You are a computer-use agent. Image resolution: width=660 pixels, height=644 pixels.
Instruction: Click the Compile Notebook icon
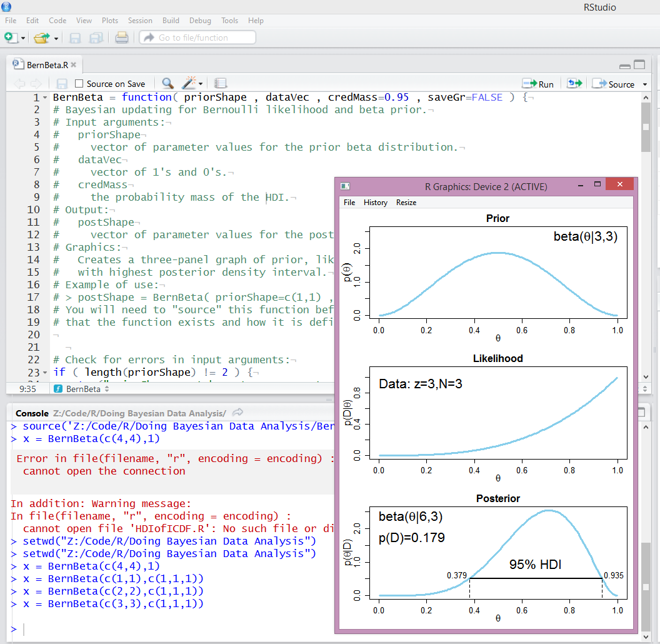click(x=221, y=84)
